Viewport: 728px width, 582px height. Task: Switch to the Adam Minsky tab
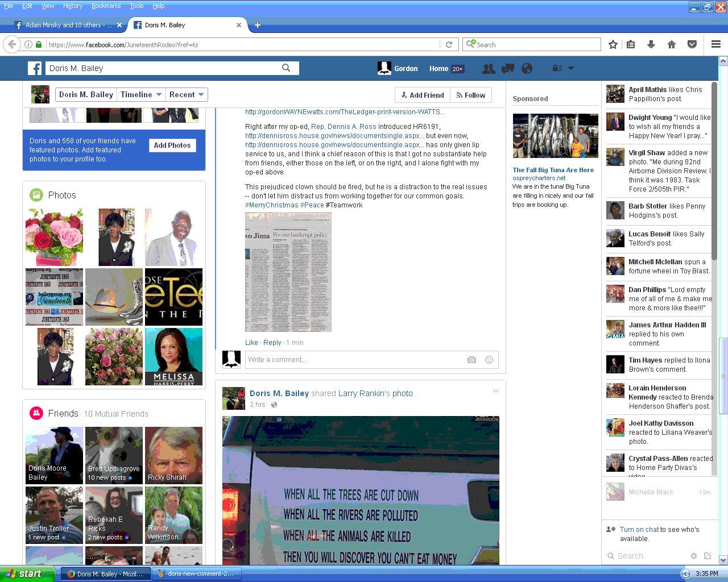coord(67,25)
